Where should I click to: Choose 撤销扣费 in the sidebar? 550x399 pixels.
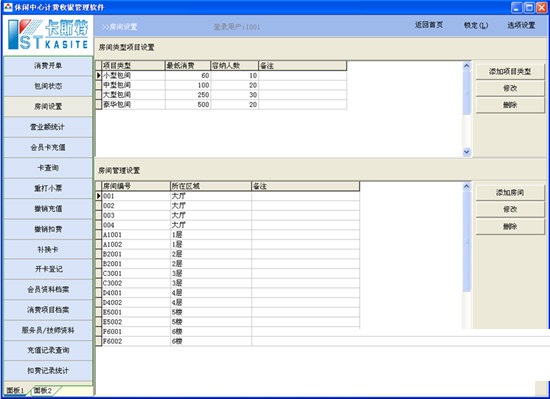tap(48, 229)
